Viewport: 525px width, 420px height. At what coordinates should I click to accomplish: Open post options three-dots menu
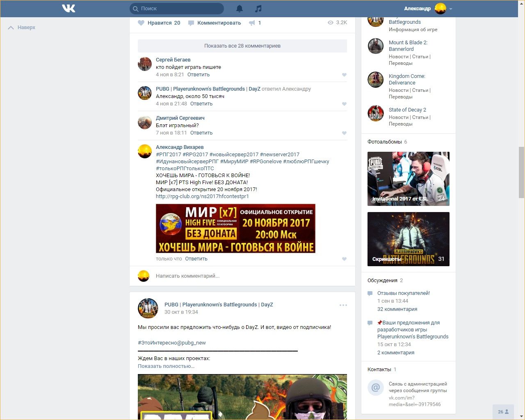point(343,305)
